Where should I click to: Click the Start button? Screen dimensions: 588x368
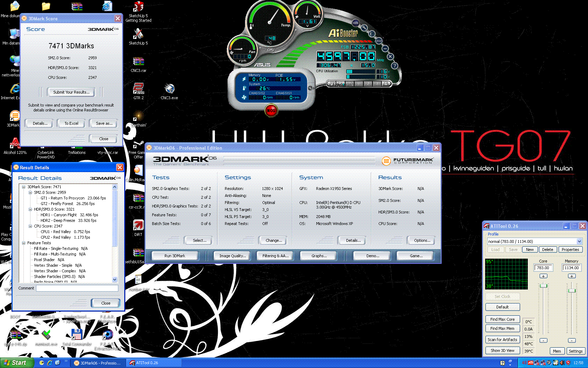17,363
